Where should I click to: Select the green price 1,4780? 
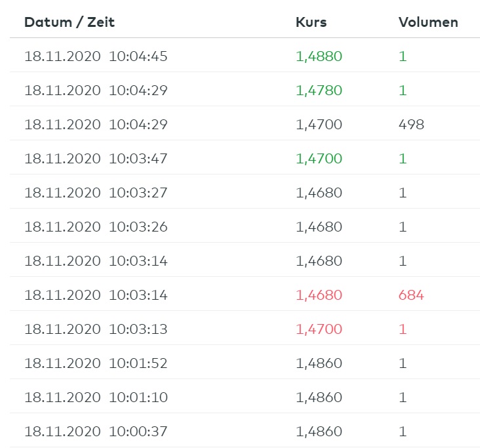coord(319,91)
